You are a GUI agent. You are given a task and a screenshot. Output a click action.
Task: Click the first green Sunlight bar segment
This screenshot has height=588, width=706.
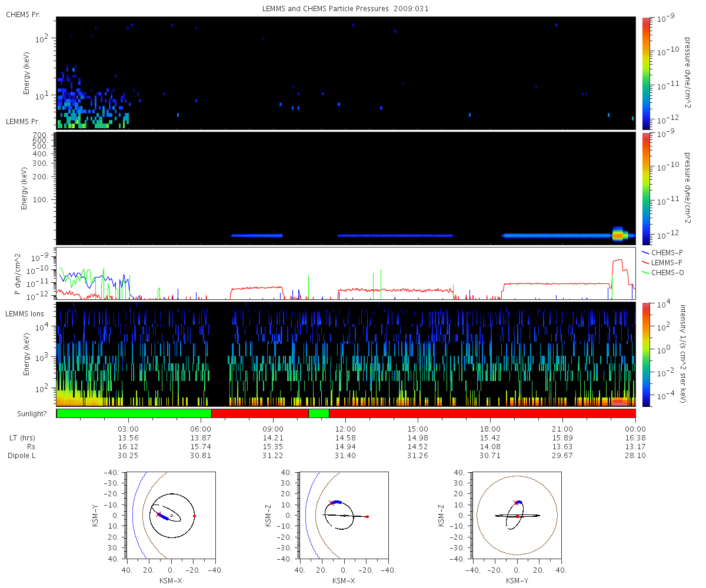coord(134,413)
